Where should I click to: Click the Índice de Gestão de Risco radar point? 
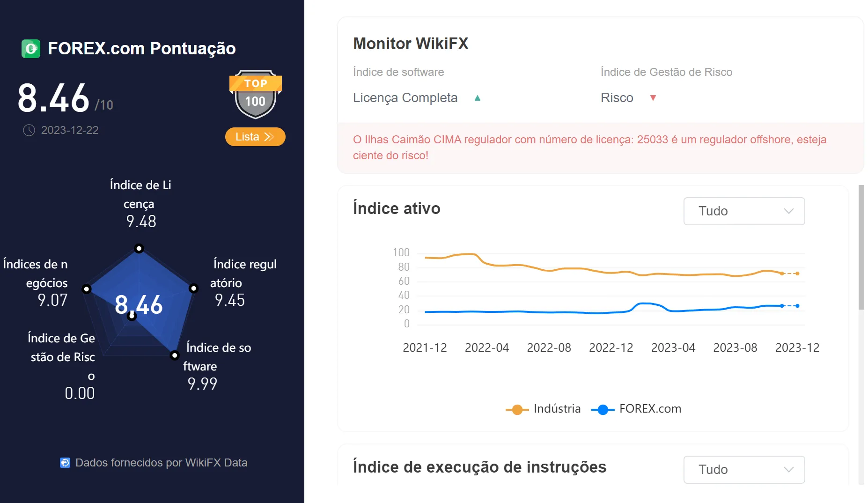(x=132, y=317)
